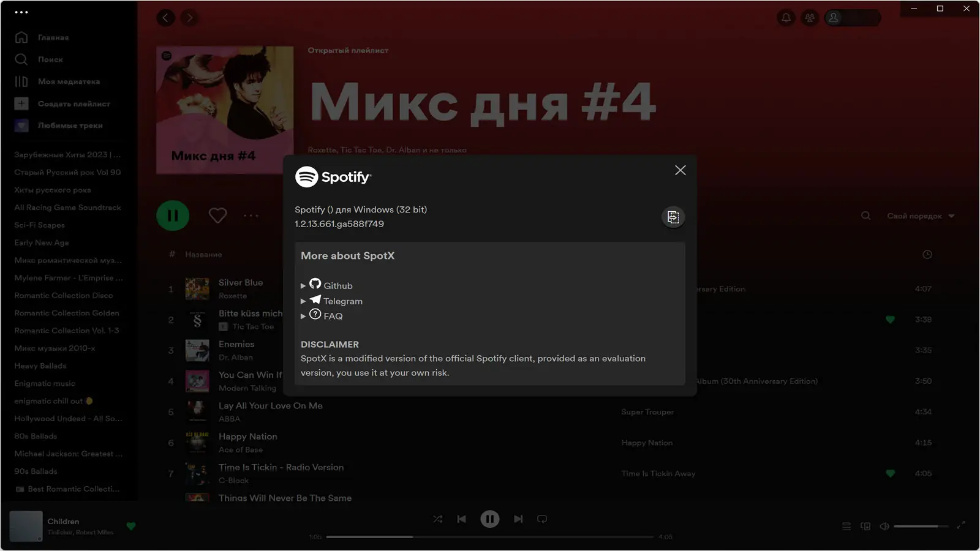Open Любимые треки
Screen dimensions: 980x551
pyautogui.click(x=58, y=126)
